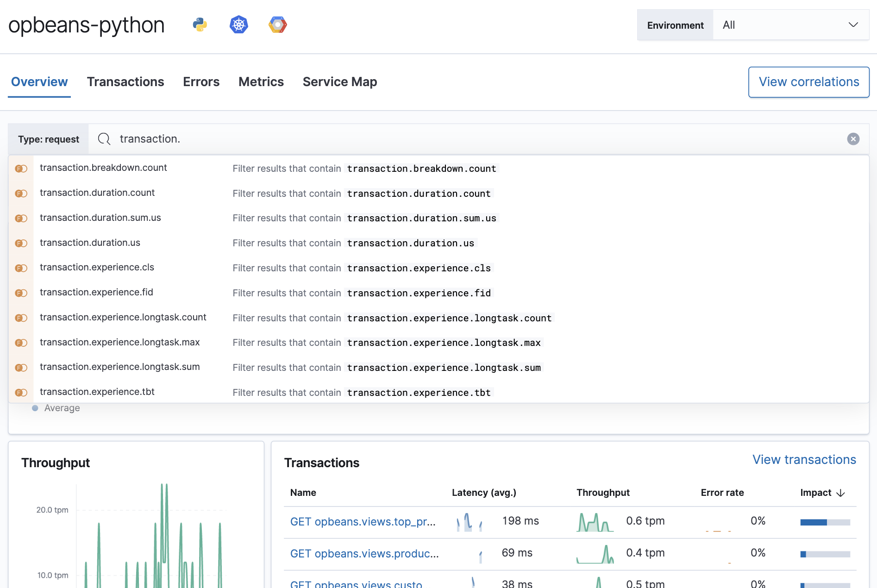The width and height of the screenshot is (877, 588).
Task: Click the field icon beside transaction.experience.cls
Action: [x=21, y=268]
